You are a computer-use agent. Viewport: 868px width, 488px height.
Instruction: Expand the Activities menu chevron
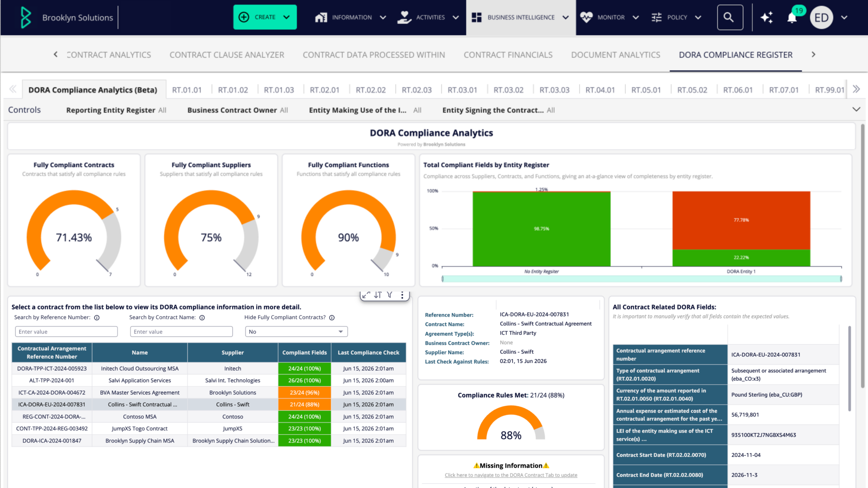456,17
